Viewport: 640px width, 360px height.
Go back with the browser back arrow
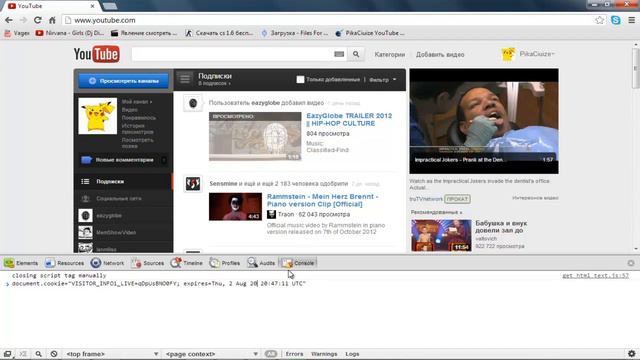pyautogui.click(x=9, y=20)
